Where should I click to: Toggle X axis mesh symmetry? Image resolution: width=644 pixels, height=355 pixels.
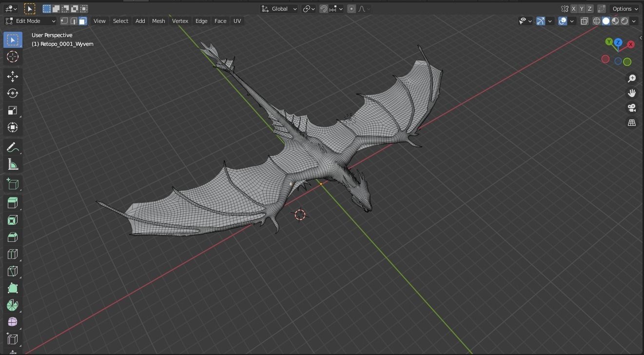click(573, 9)
